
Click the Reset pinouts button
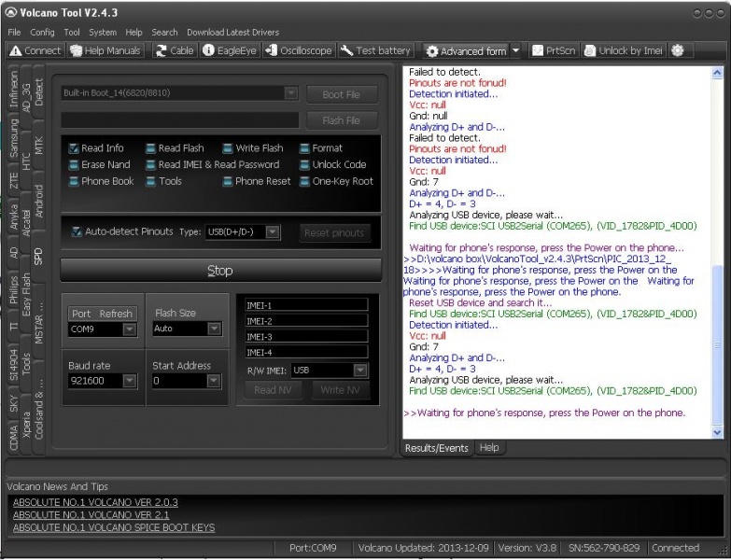(334, 232)
